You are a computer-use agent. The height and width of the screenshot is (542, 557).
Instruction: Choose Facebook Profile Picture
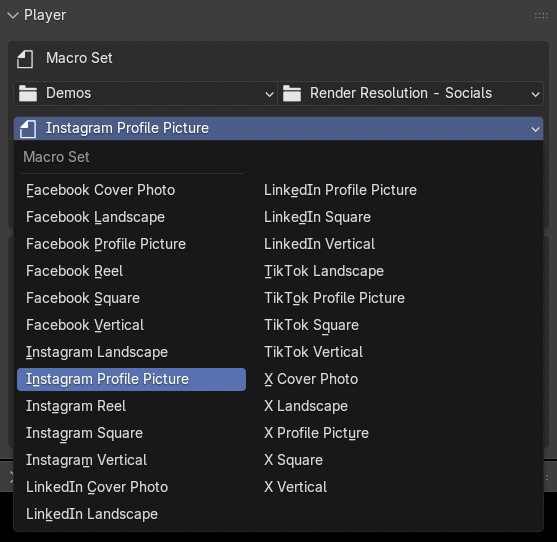click(131, 244)
